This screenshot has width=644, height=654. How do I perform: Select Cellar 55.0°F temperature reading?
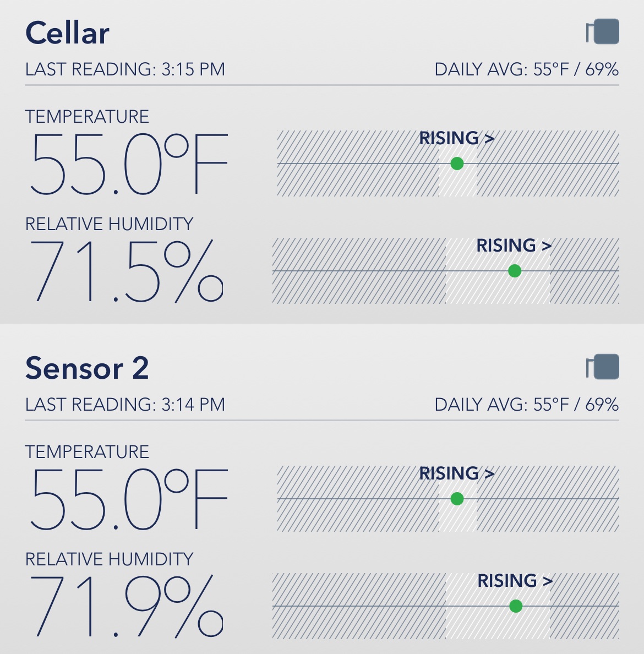128,164
